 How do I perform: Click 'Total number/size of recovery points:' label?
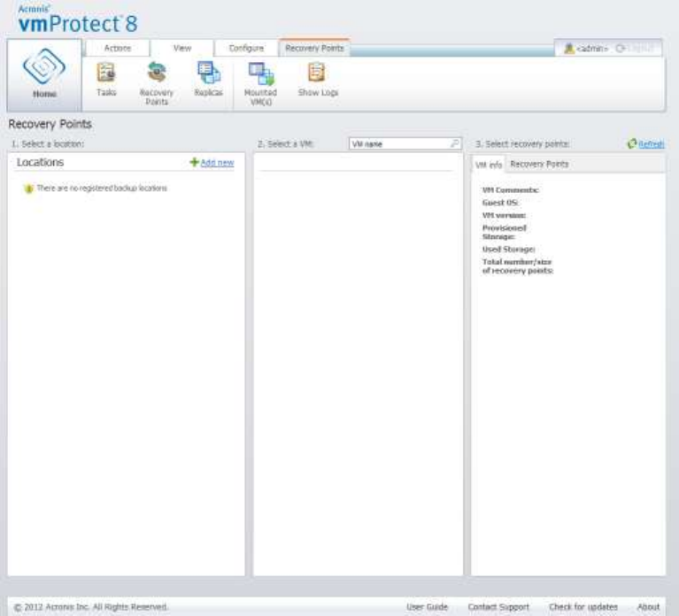[518, 266]
